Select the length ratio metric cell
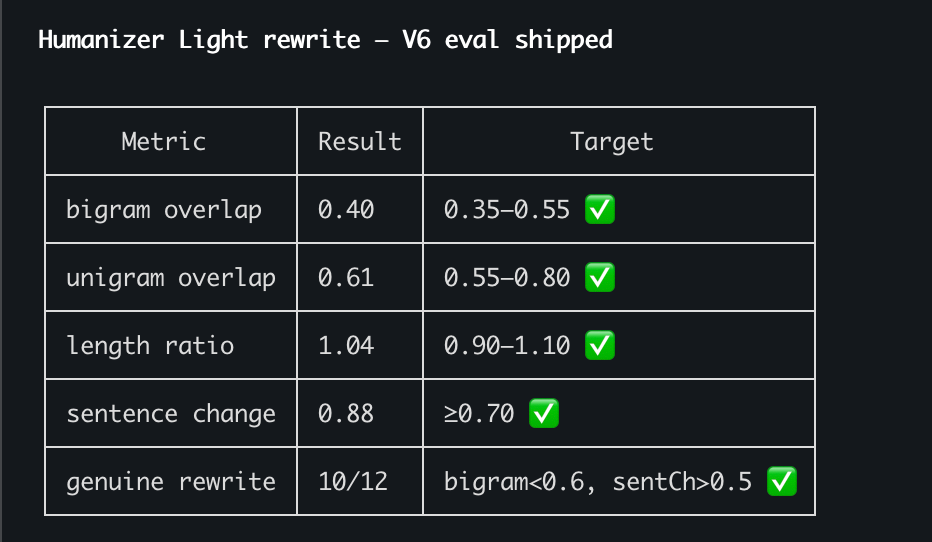Image resolution: width=932 pixels, height=542 pixels. click(171, 345)
